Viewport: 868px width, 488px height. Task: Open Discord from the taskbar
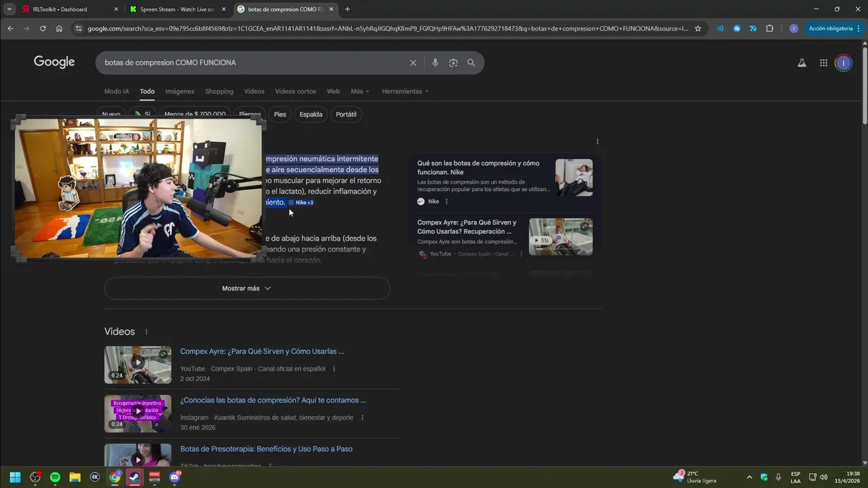(x=175, y=477)
